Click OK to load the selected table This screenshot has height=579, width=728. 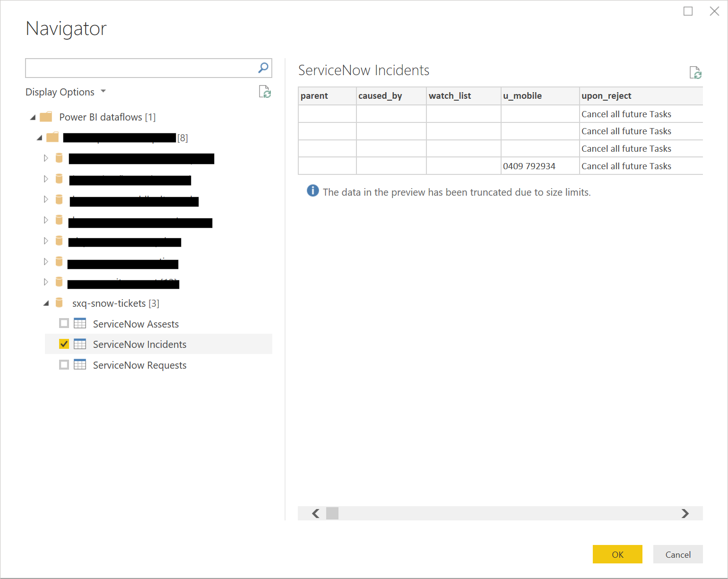[x=617, y=554]
